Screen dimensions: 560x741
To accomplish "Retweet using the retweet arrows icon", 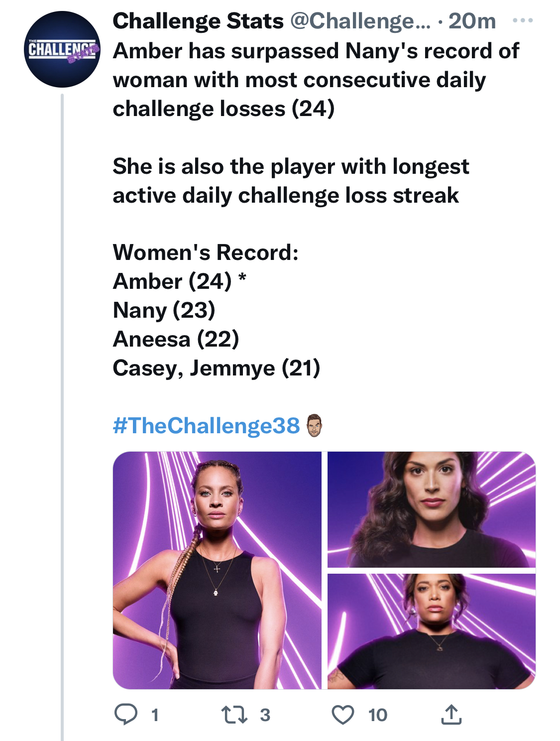I will 234,715.
